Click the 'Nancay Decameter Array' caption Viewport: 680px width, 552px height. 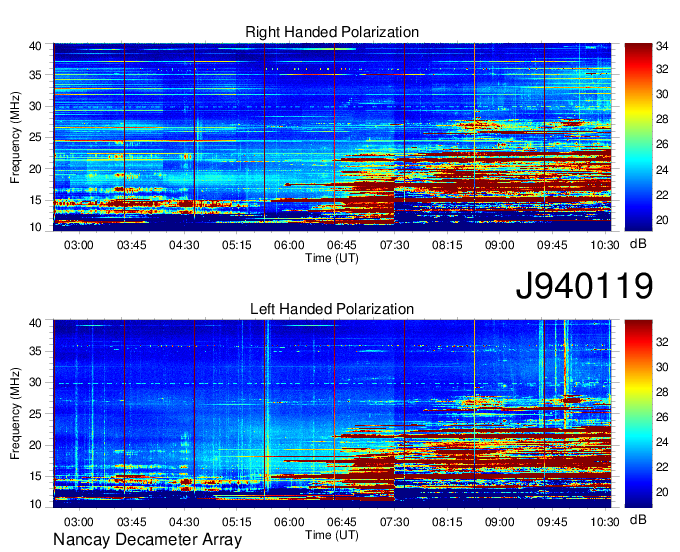pyautogui.click(x=147, y=540)
